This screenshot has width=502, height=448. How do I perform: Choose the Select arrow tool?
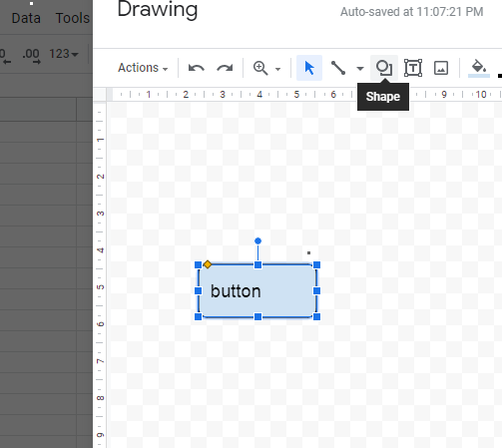[x=309, y=68]
